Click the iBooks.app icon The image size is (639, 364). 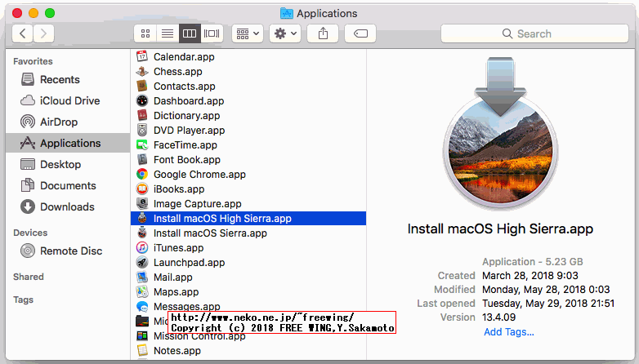coord(142,189)
